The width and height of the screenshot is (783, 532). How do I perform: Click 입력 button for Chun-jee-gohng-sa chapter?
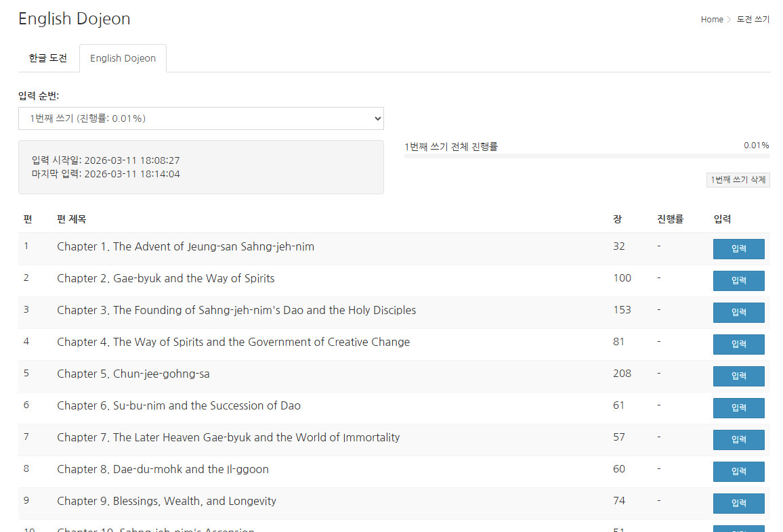[738, 376]
